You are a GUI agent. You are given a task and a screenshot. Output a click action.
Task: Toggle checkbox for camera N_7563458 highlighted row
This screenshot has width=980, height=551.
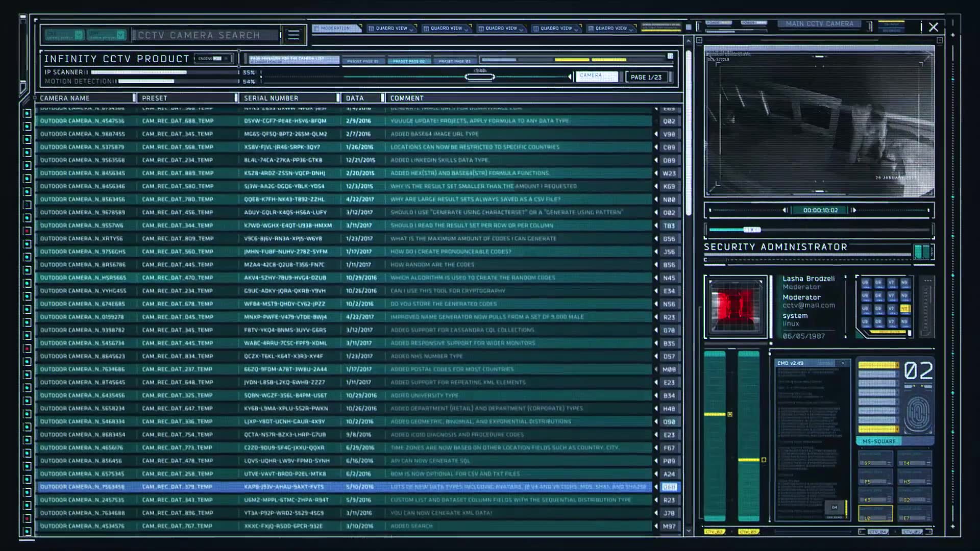[x=28, y=492]
